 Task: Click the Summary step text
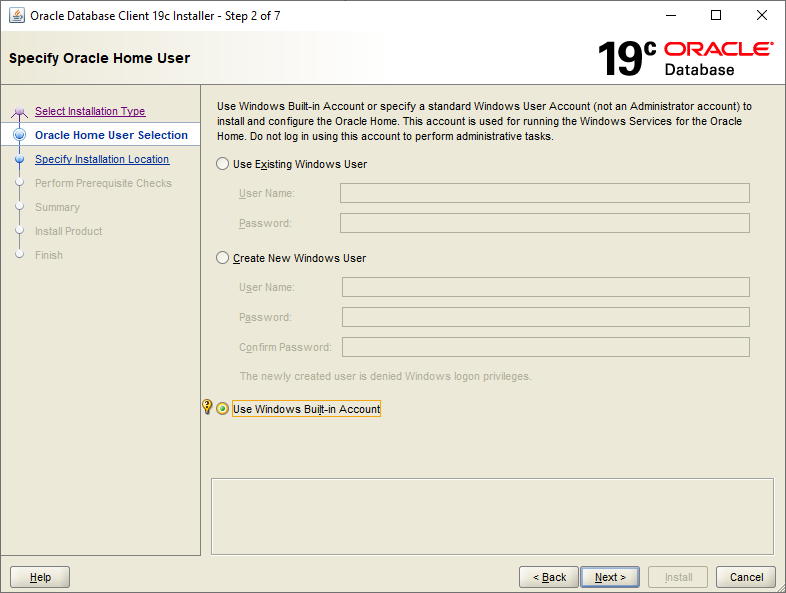pyautogui.click(x=58, y=207)
